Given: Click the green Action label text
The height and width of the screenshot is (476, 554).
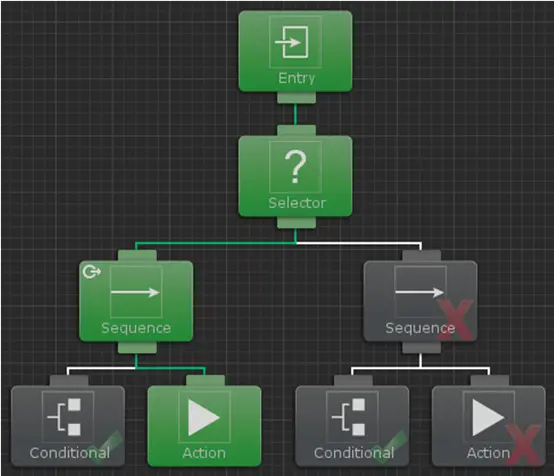Looking at the screenshot, I should [204, 453].
